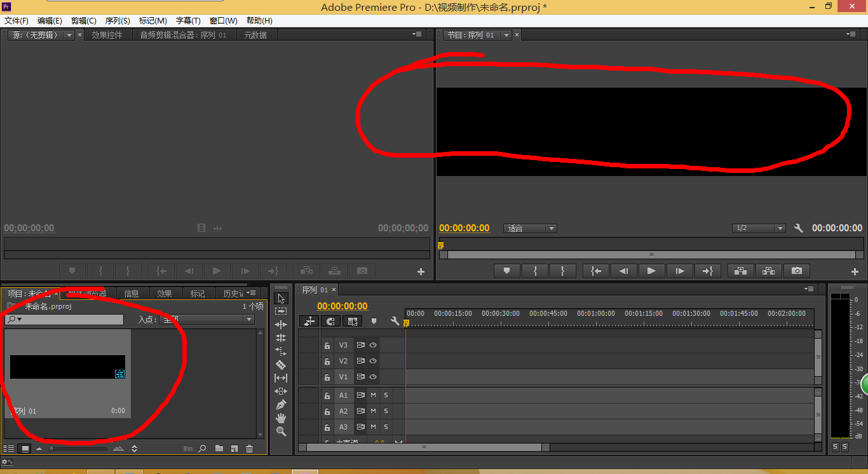Select the Razor tool
Screen dimensions: 868x474
click(281, 365)
